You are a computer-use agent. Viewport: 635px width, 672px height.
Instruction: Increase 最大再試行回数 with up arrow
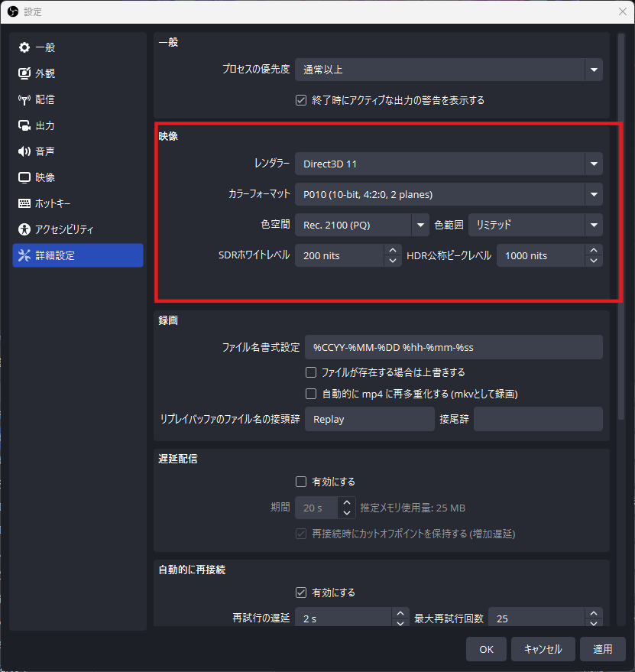coord(594,613)
